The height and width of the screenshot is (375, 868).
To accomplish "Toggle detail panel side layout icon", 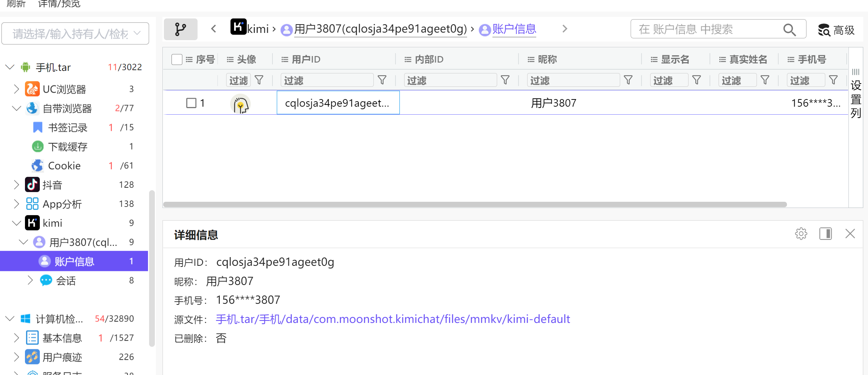I will coord(825,234).
